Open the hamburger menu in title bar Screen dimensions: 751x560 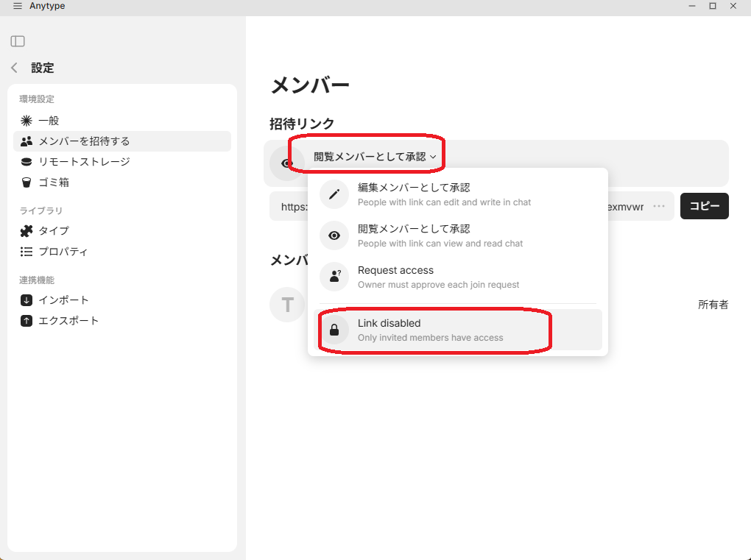pos(18,6)
